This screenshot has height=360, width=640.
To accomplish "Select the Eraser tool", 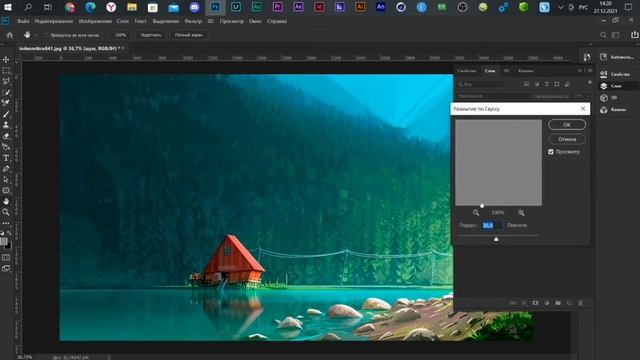I will 6,136.
